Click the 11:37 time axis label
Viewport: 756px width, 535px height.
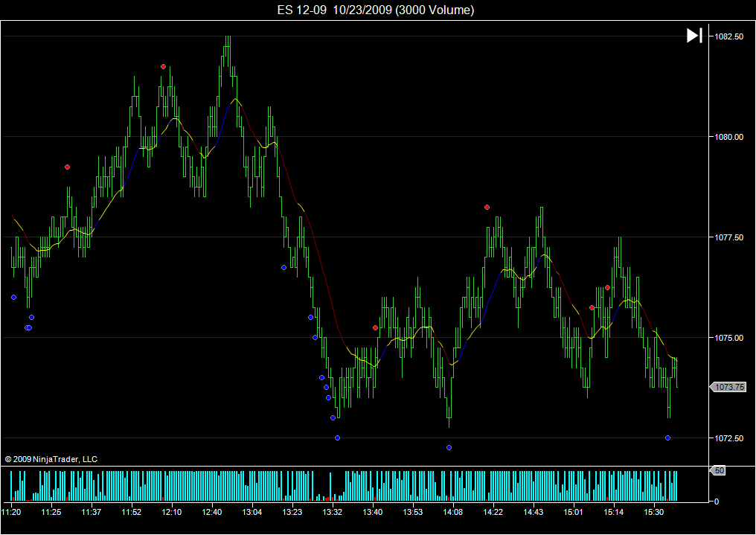pos(91,512)
